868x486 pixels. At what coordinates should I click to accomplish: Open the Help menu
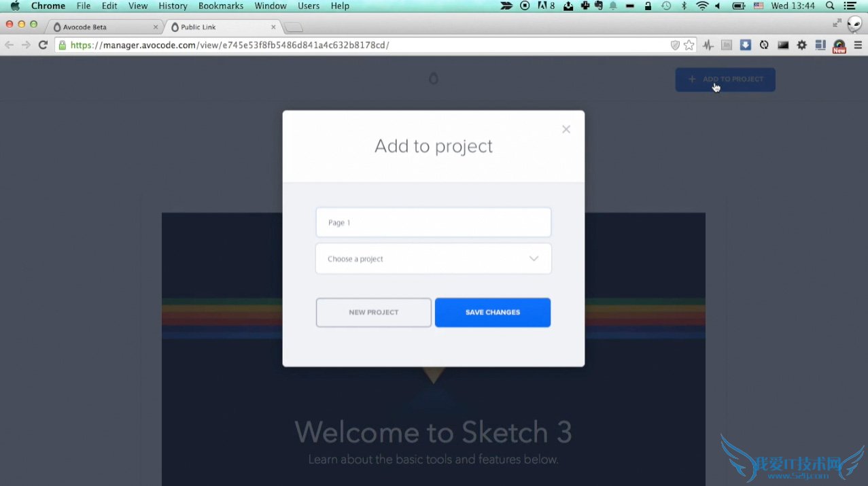click(x=340, y=6)
